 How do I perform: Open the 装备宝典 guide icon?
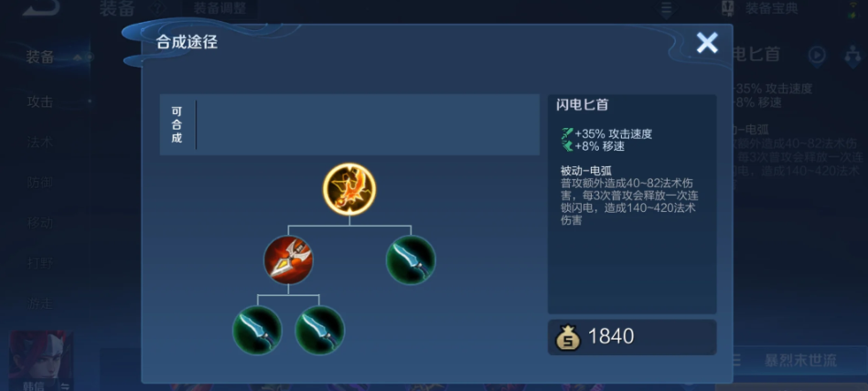tap(728, 7)
